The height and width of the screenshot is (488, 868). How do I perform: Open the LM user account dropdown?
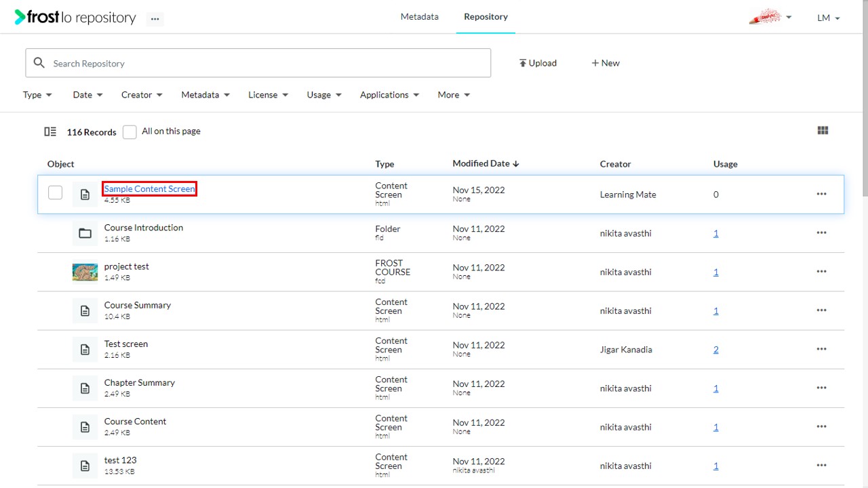pyautogui.click(x=829, y=18)
